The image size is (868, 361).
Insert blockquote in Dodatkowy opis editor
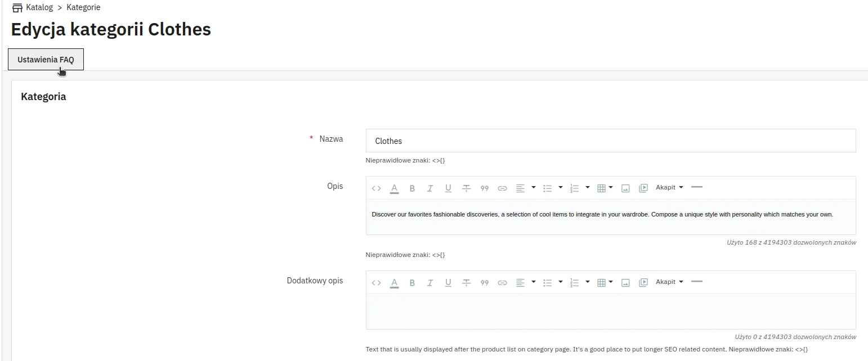click(485, 283)
